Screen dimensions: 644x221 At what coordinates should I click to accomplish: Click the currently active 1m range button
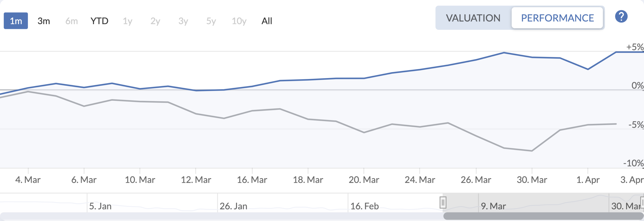pos(16,21)
